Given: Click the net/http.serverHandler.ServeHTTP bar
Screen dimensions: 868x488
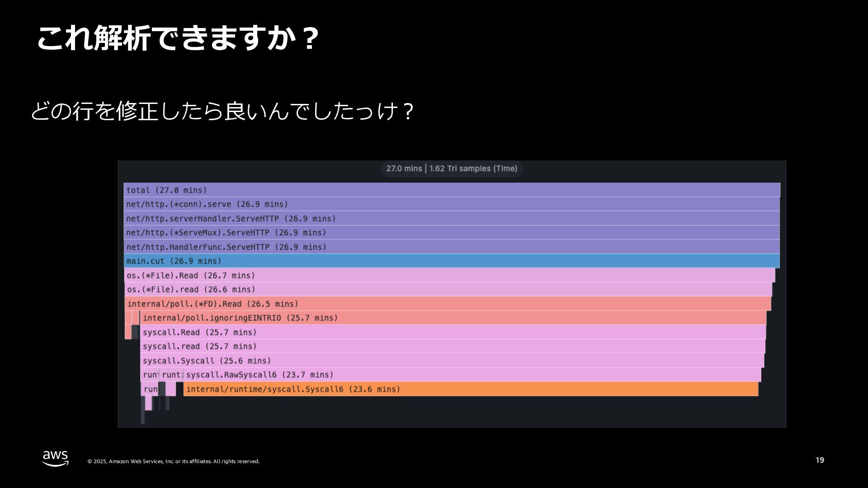Looking at the screenshot, I should click(452, 219).
